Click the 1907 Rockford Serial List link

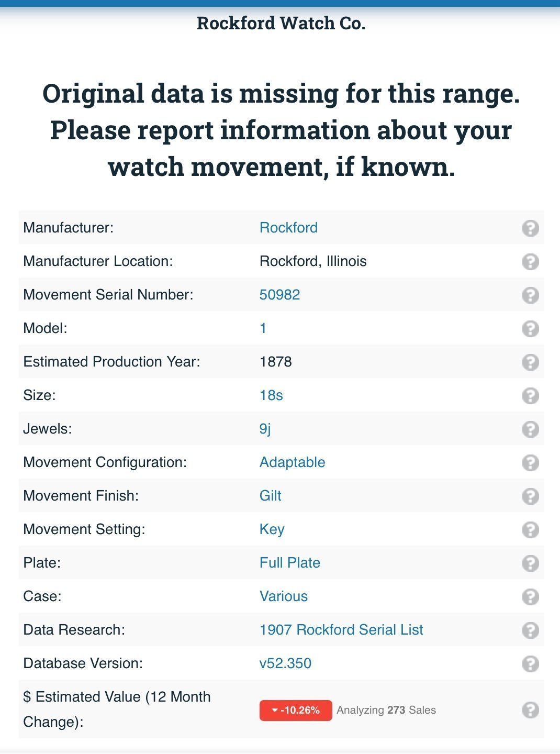tap(341, 630)
